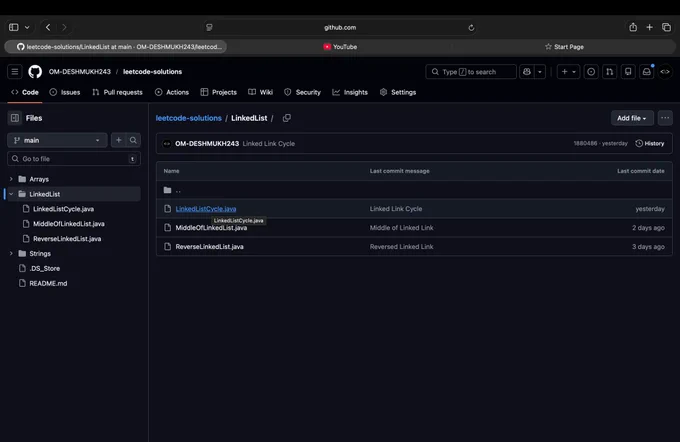Open ReverseLinkedList.java in sidebar tree
680x442 pixels.
click(x=67, y=239)
